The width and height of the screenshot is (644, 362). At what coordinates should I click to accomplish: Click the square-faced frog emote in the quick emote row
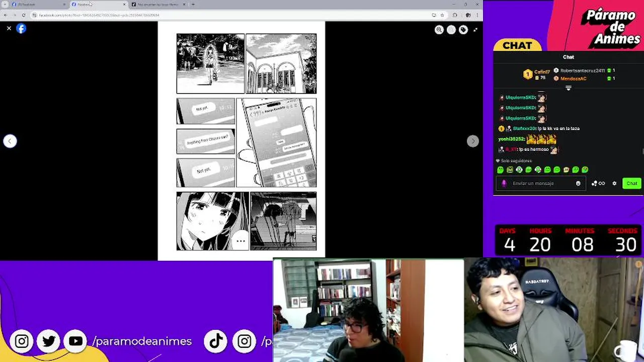[x=510, y=170]
